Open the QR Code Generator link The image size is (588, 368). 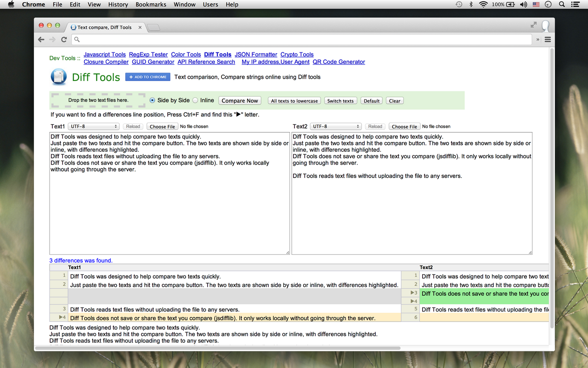tap(339, 62)
